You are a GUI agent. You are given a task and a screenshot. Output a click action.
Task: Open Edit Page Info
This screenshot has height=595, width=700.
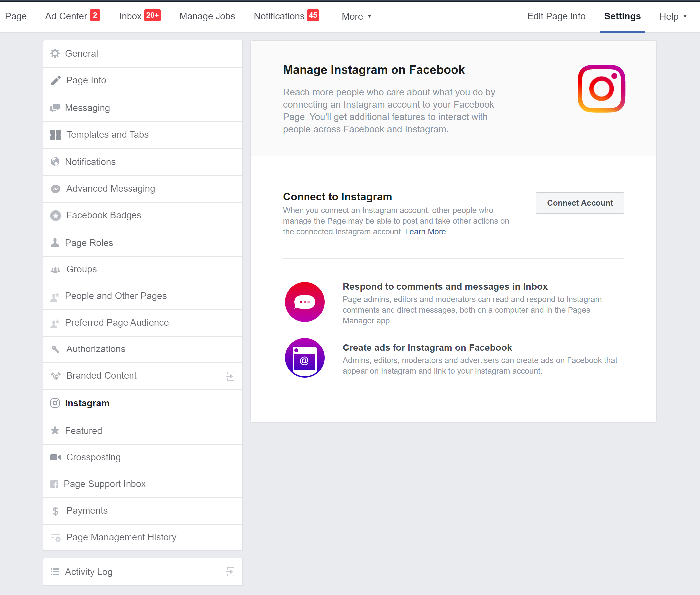[556, 16]
